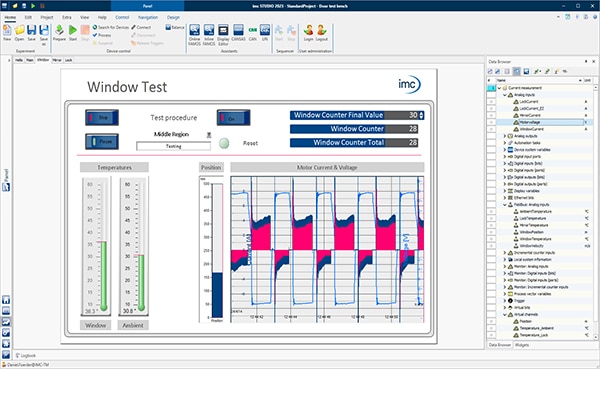The image size is (600, 400).
Task: Collapse the Virtual channels node
Action: coord(505,314)
